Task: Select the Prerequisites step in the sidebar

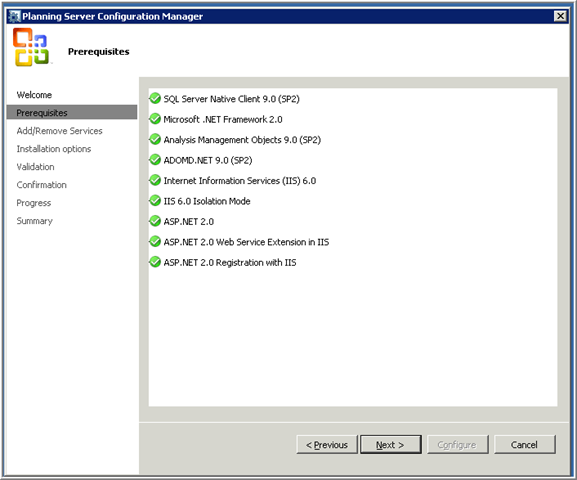Action: point(72,113)
